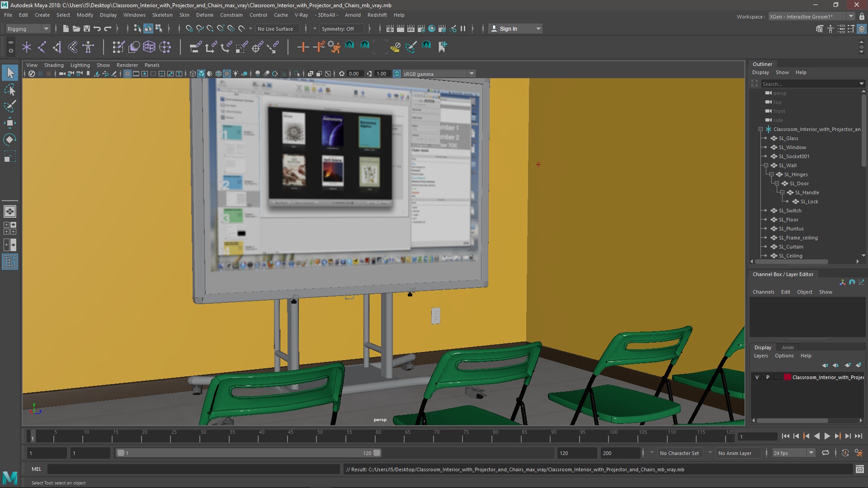Choose the Move tool
This screenshot has width=868, height=488.
10,123
